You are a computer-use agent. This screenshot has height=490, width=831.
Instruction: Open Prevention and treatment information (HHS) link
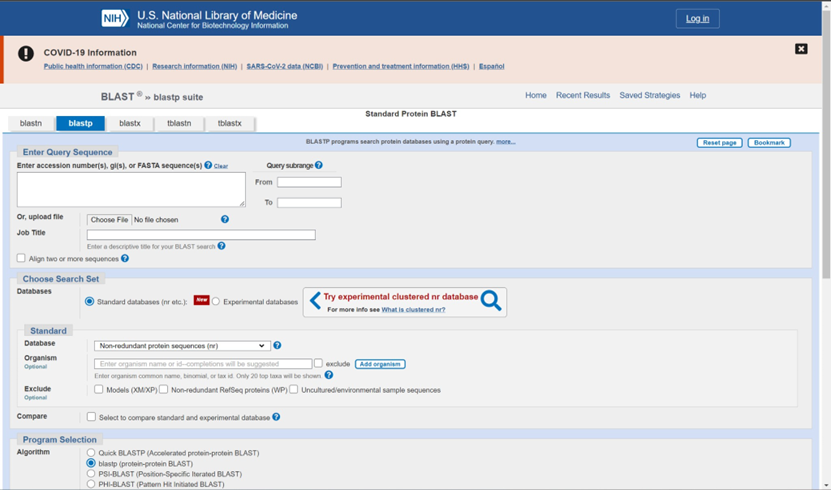click(x=401, y=66)
